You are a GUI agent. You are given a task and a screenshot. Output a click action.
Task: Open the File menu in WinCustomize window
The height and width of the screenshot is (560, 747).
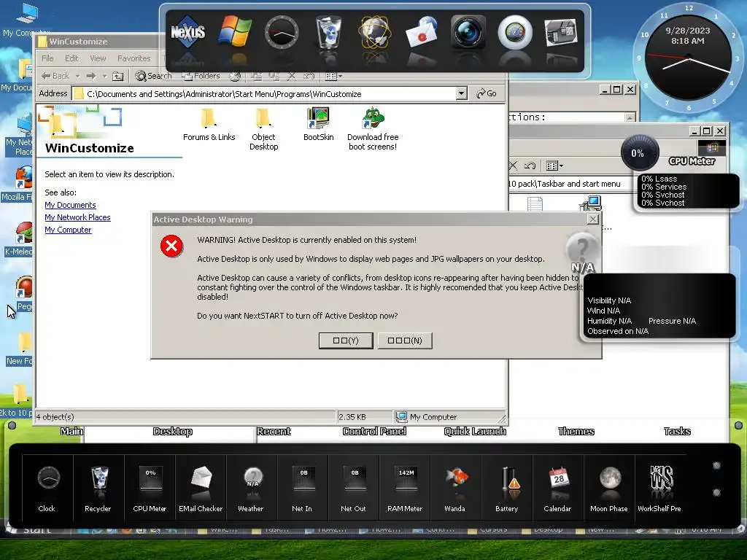[x=47, y=58]
